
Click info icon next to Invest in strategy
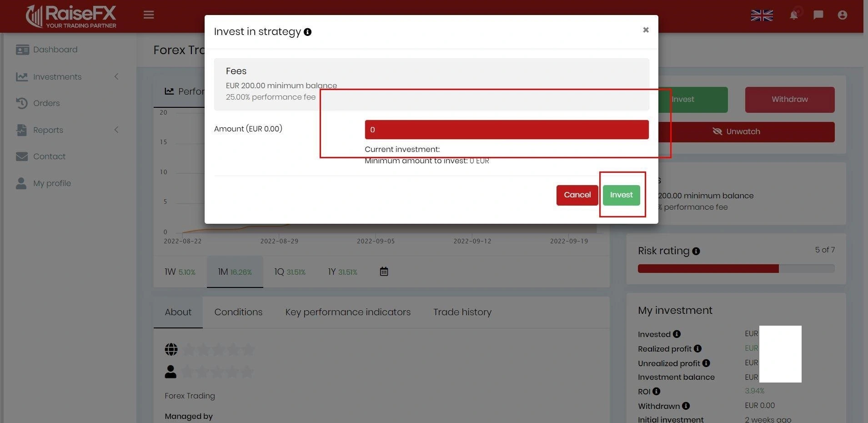pos(308,32)
